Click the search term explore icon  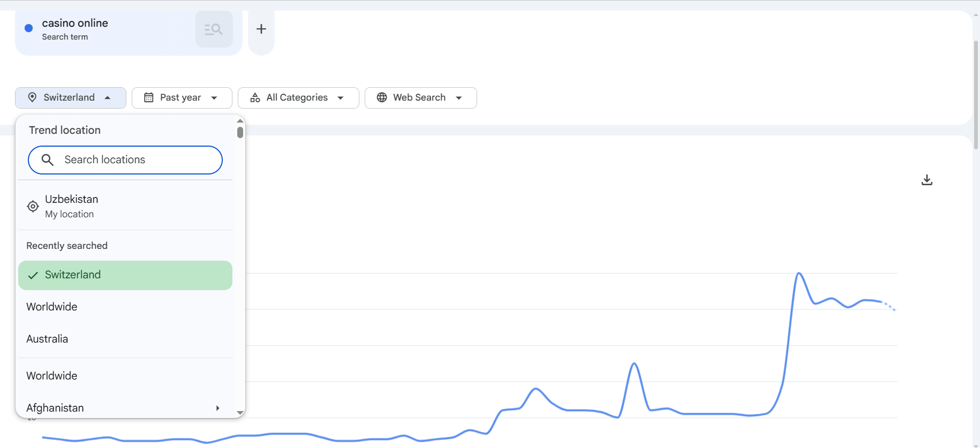[214, 29]
